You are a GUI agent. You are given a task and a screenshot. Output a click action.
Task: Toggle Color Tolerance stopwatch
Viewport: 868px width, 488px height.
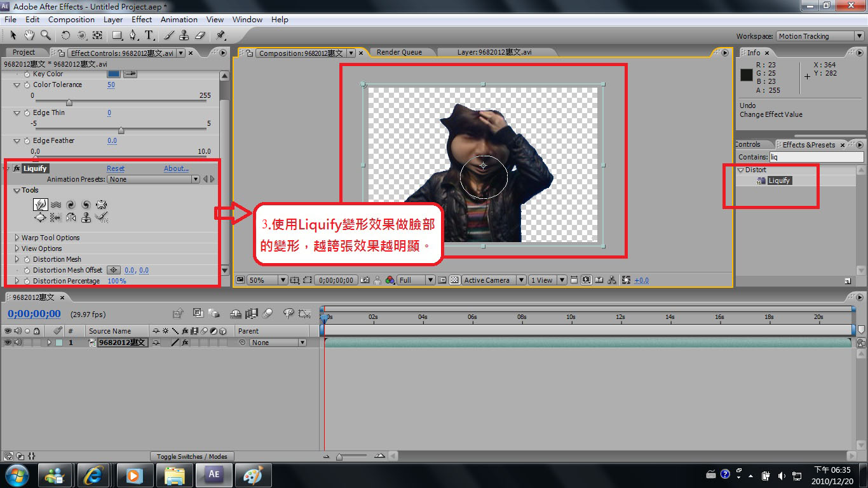[x=27, y=85]
